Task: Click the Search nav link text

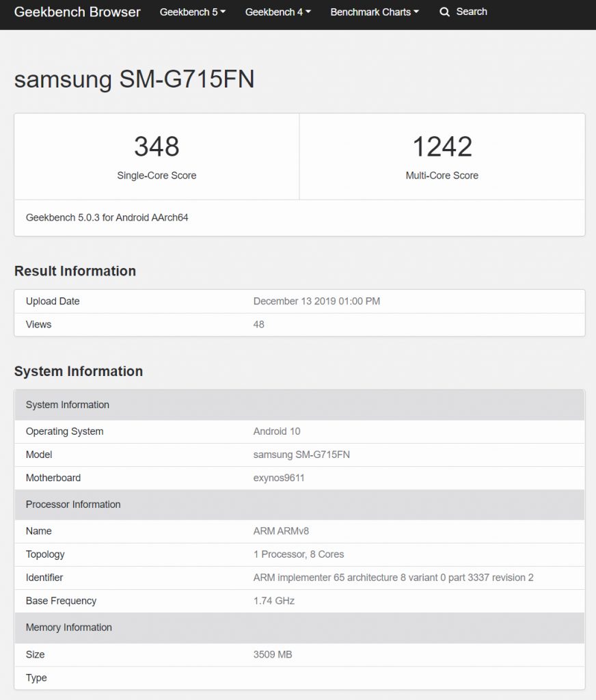Action: click(x=472, y=12)
